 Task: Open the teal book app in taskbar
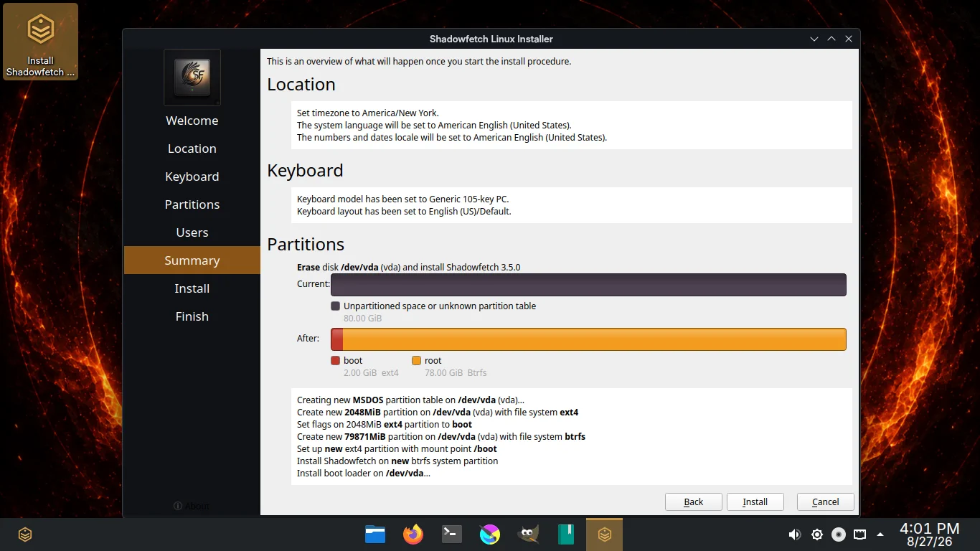point(566,534)
